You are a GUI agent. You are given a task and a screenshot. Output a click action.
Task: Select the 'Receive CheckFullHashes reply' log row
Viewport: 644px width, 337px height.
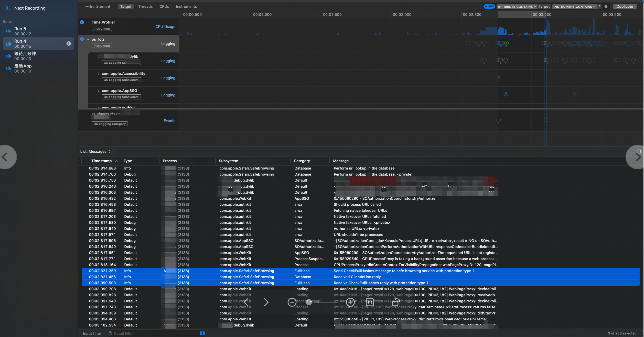(x=361, y=283)
